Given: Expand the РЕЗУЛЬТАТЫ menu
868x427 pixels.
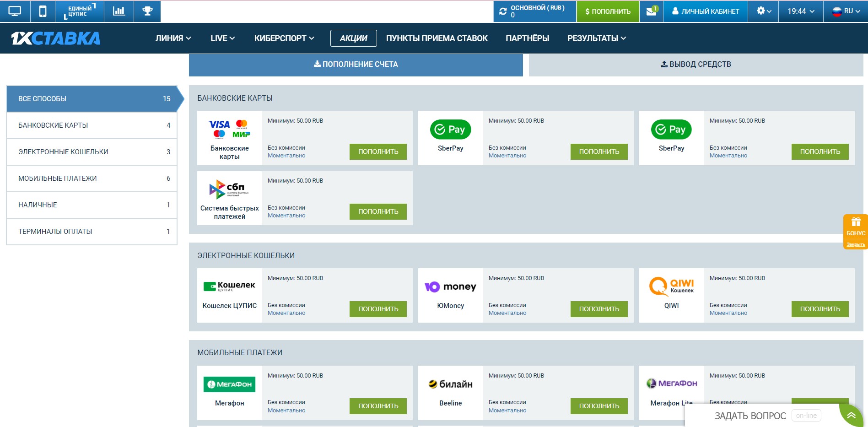Looking at the screenshot, I should 597,38.
